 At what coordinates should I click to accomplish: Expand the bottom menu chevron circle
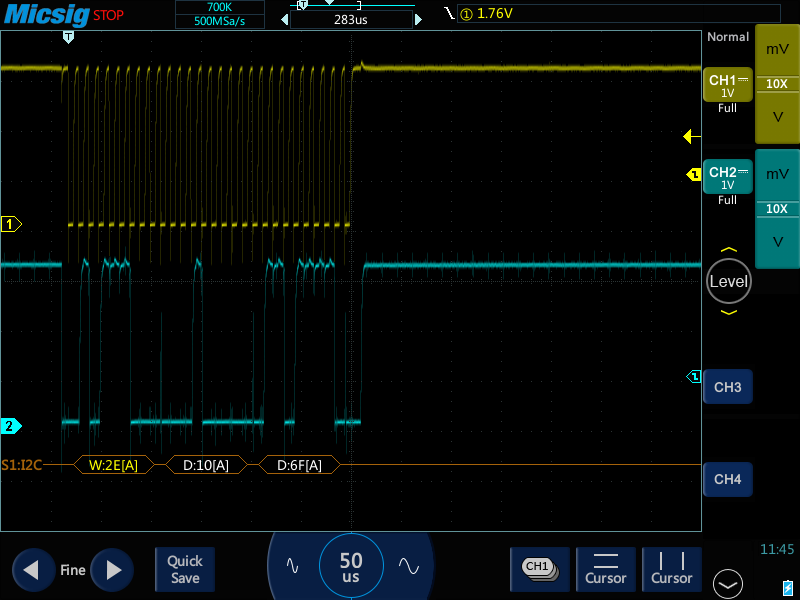point(728,584)
